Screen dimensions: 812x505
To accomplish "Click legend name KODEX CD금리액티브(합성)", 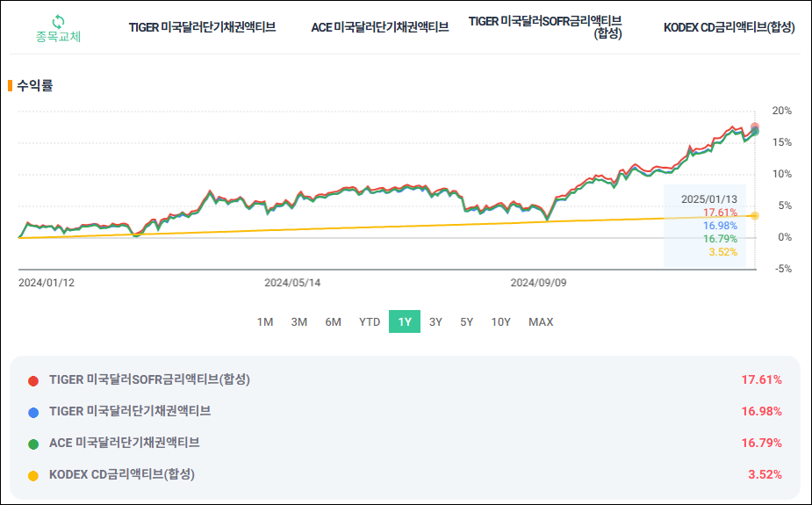I will tap(122, 474).
